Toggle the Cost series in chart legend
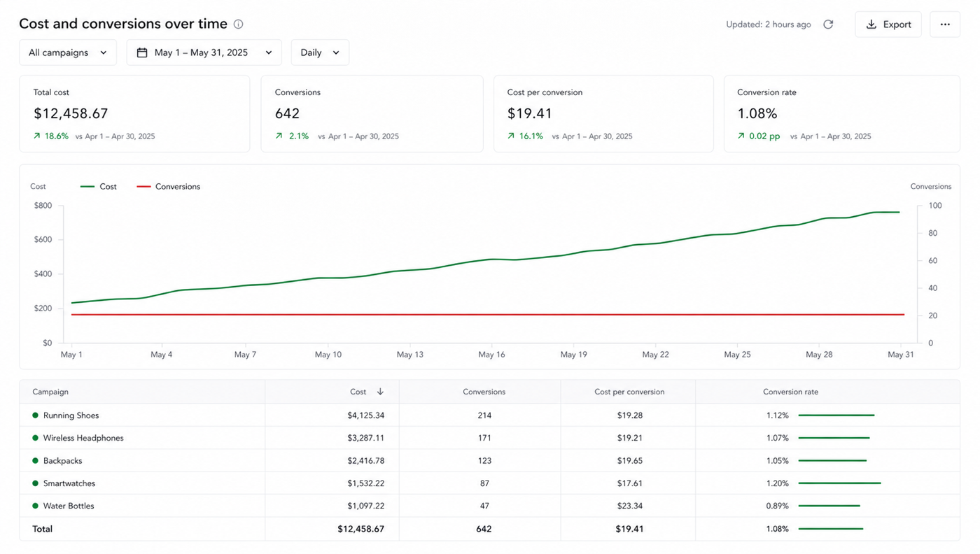The image size is (980, 554). tap(99, 187)
